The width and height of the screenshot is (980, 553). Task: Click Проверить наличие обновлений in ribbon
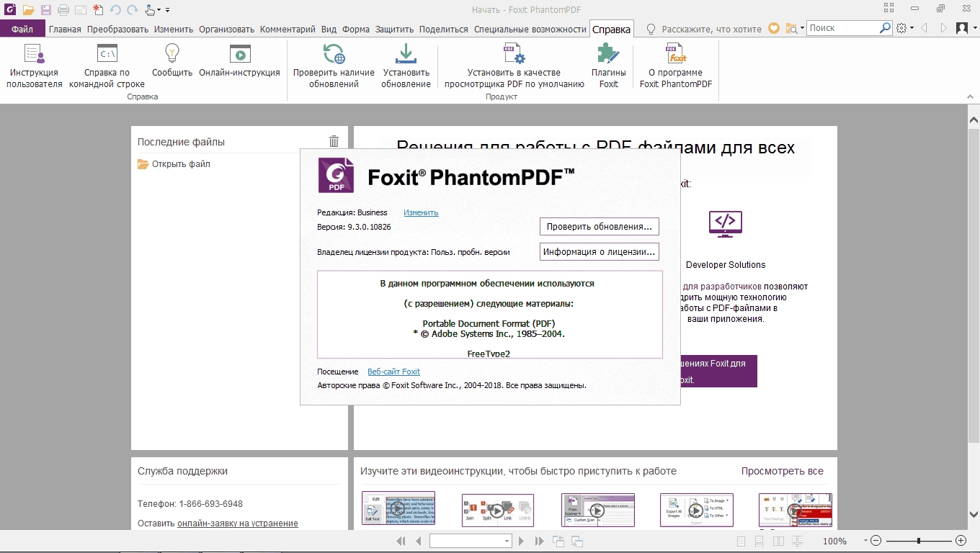click(334, 66)
